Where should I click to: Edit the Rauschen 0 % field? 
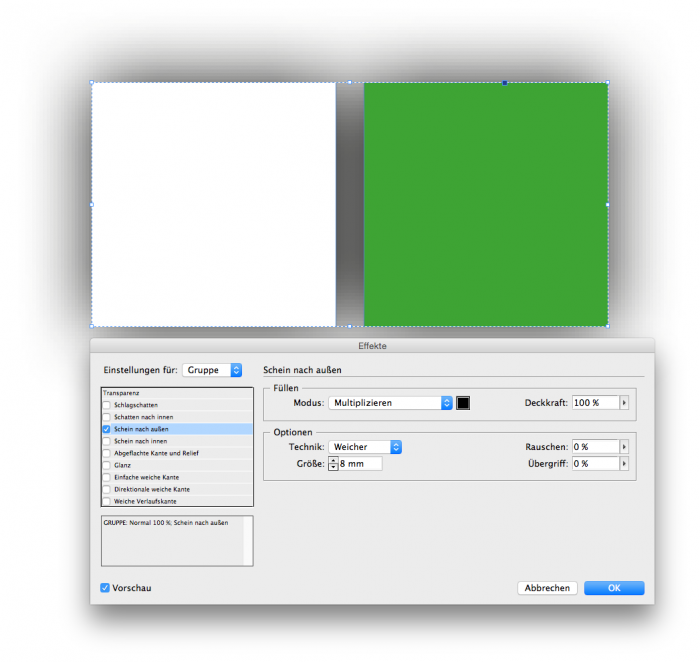click(596, 447)
